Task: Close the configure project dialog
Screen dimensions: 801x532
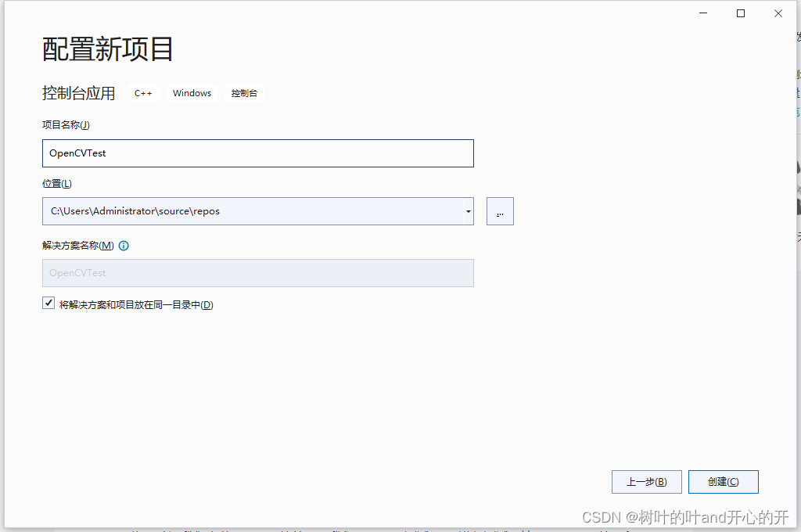Action: (x=778, y=13)
